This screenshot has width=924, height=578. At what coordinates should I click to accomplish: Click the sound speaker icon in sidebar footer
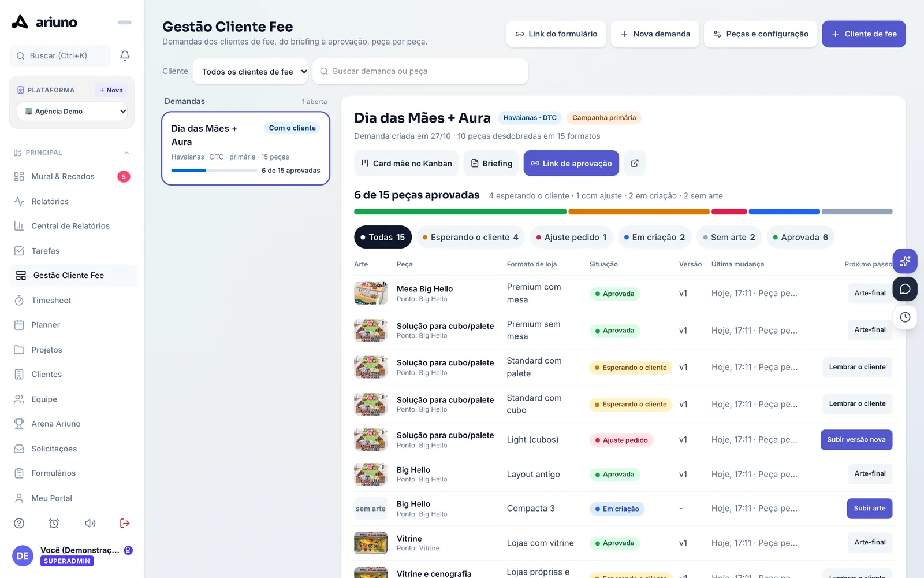click(x=90, y=523)
